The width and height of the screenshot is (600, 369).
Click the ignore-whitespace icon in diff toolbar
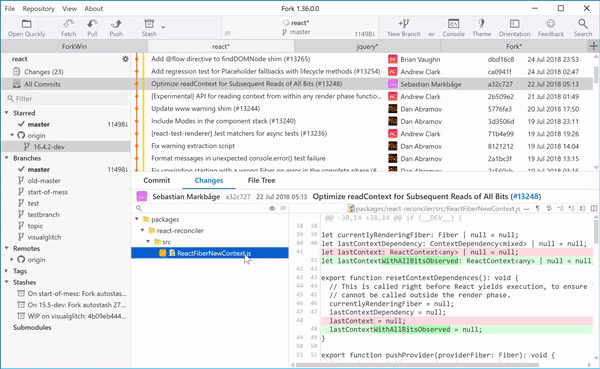[527, 209]
